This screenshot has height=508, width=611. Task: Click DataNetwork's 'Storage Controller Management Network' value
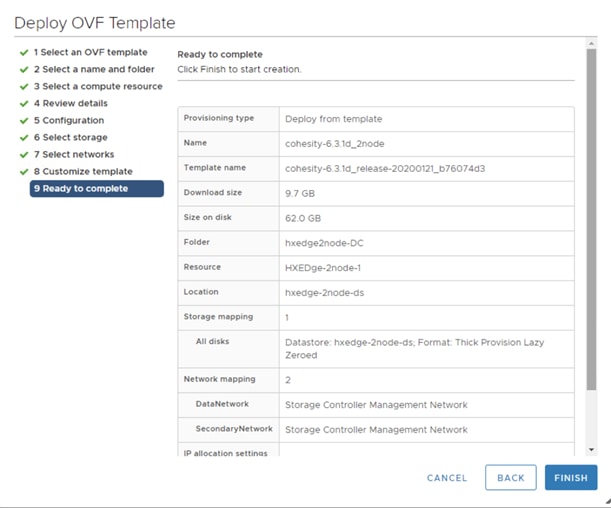pos(376,405)
